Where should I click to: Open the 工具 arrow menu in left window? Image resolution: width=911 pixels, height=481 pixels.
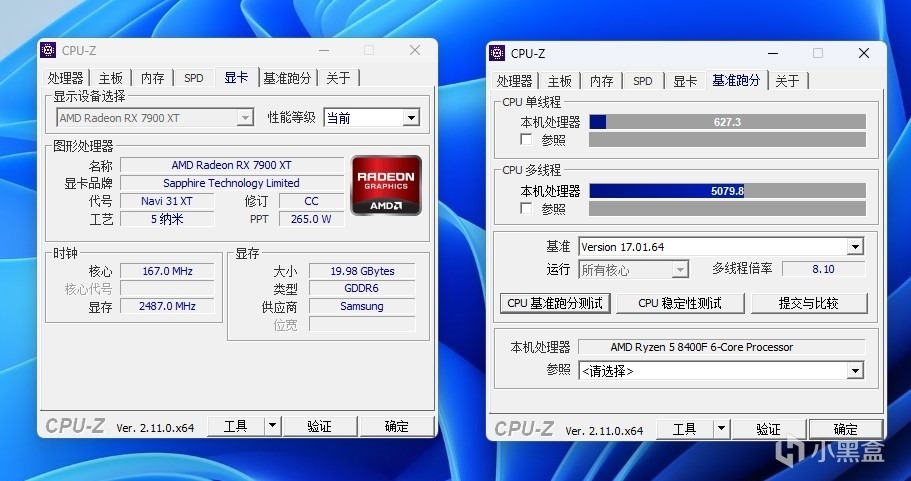coord(272,426)
